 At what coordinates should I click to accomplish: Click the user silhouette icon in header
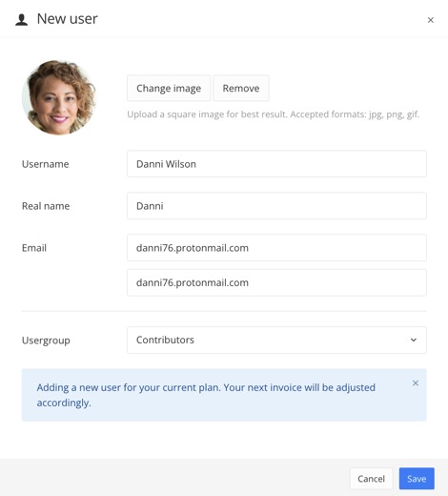coord(22,20)
